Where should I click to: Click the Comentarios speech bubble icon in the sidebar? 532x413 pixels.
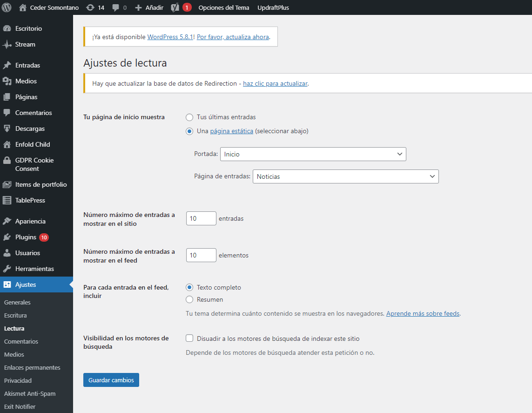pyautogui.click(x=7, y=113)
